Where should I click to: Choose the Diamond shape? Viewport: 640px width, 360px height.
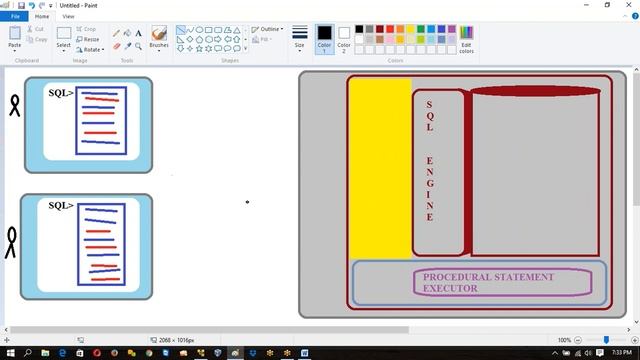pyautogui.click(x=190, y=39)
